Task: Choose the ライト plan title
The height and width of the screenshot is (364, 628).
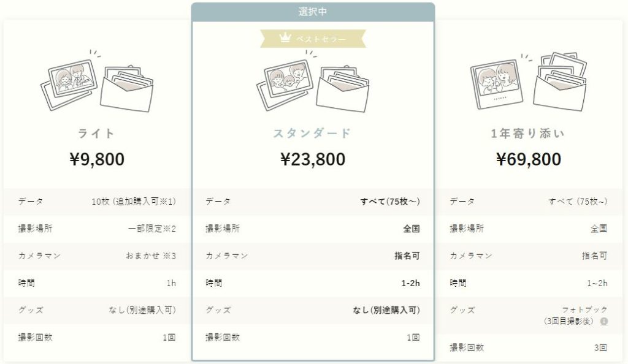Action: (x=96, y=133)
